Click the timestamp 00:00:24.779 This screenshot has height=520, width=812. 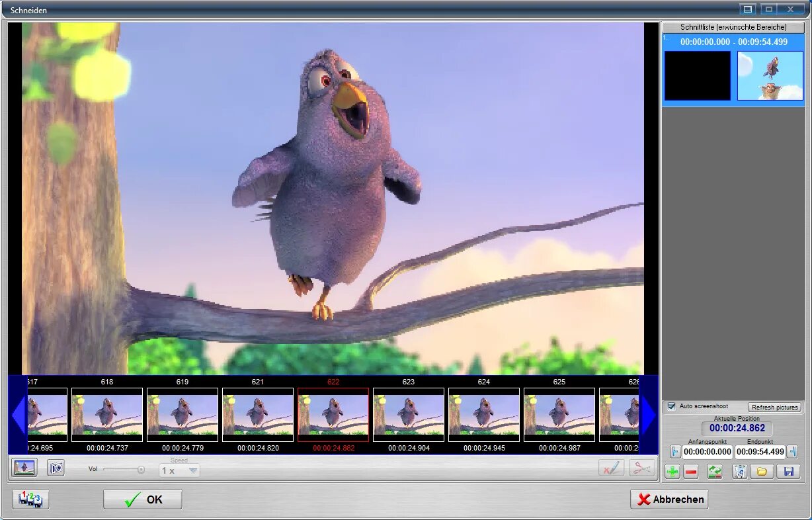(x=183, y=448)
